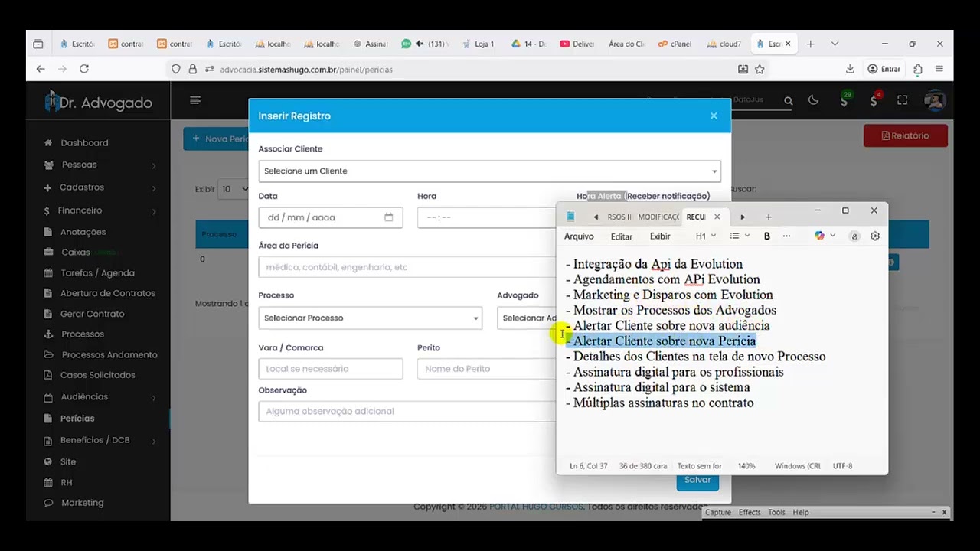The width and height of the screenshot is (980, 551).
Task: Click the Nova Perícia button
Action: pos(217,139)
